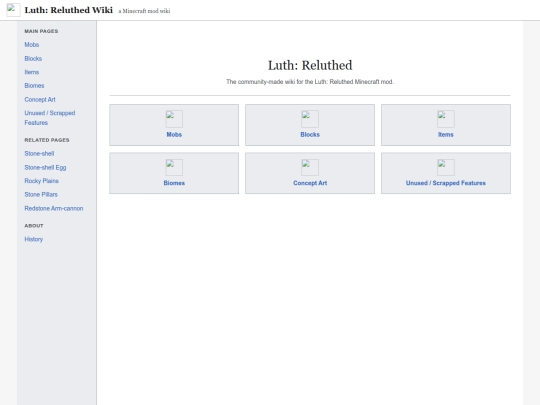The image size is (540, 405).
Task: Open Mobs in the sidebar
Action: coord(32,45)
